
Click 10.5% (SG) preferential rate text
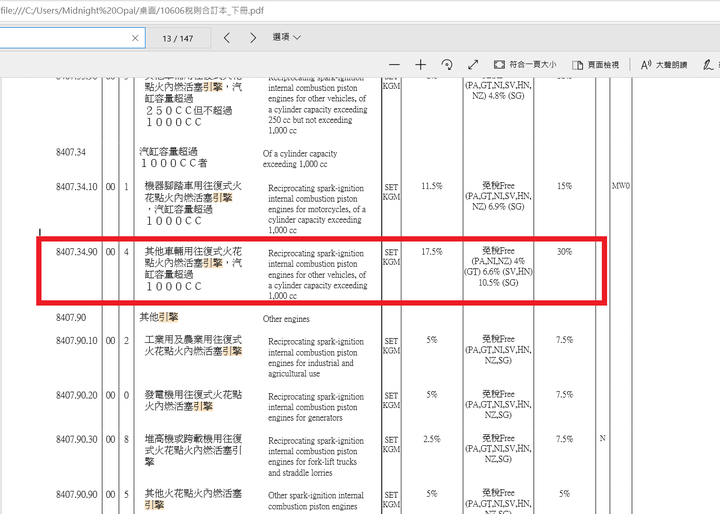tap(498, 282)
